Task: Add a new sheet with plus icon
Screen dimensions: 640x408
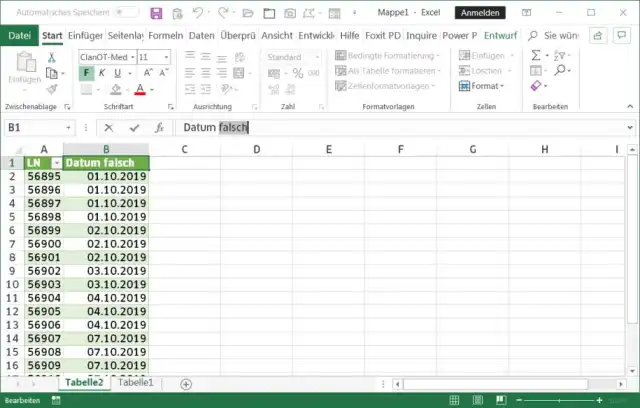Action: click(186, 384)
